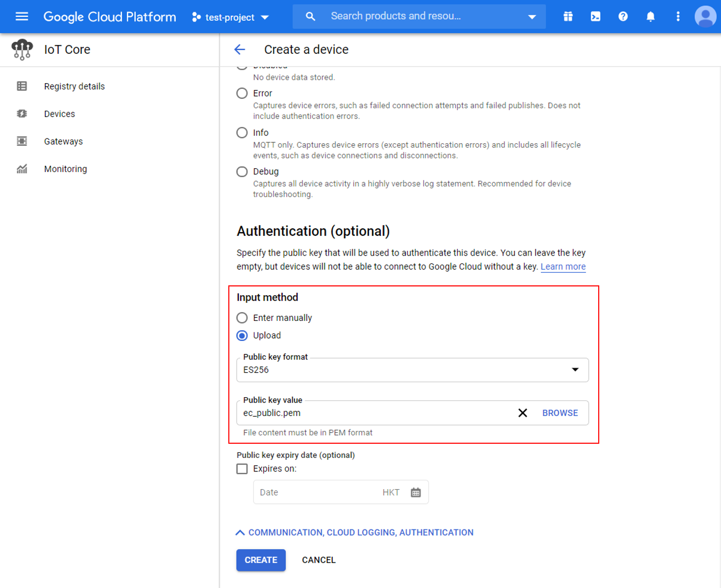
Task: Open the calendar date picker icon
Action: [x=416, y=492]
